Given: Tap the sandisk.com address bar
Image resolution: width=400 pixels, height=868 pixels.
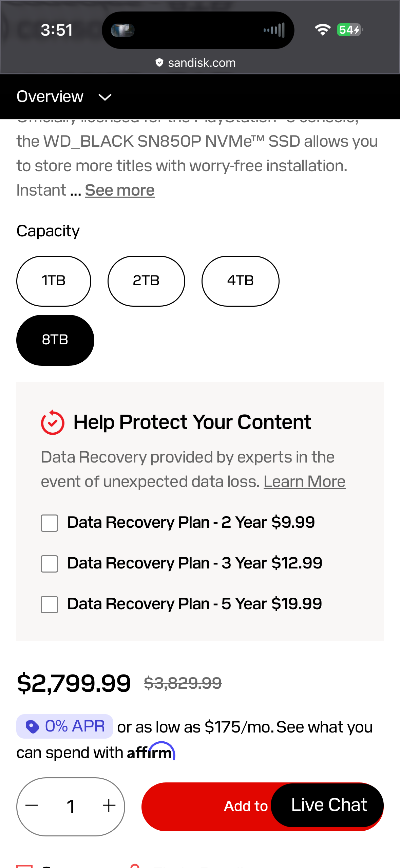Looking at the screenshot, I should tap(196, 63).
